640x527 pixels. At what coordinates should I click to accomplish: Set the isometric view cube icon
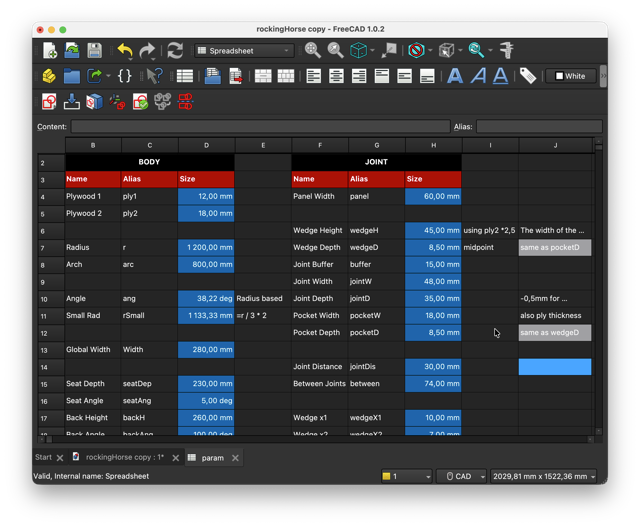point(358,50)
